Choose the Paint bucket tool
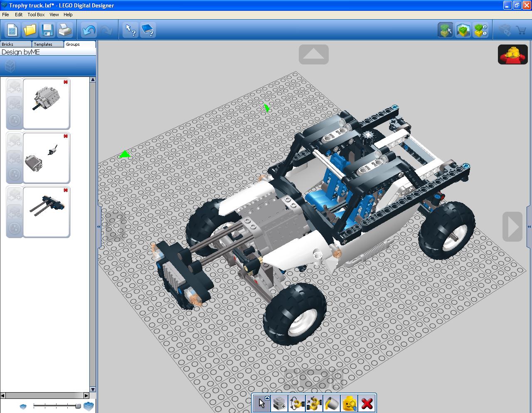The height and width of the screenshot is (413, 532). coord(332,403)
